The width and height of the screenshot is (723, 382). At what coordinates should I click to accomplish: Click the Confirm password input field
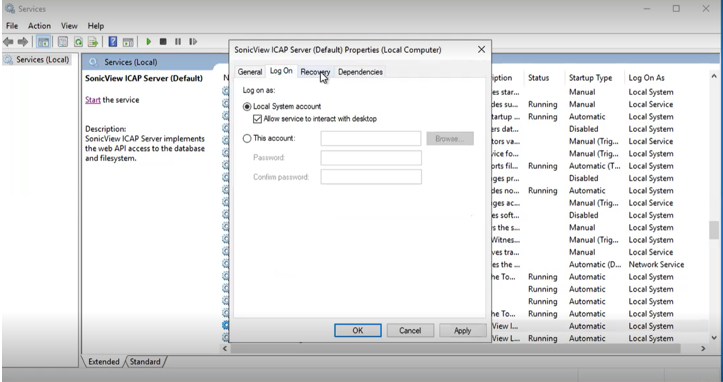point(371,177)
